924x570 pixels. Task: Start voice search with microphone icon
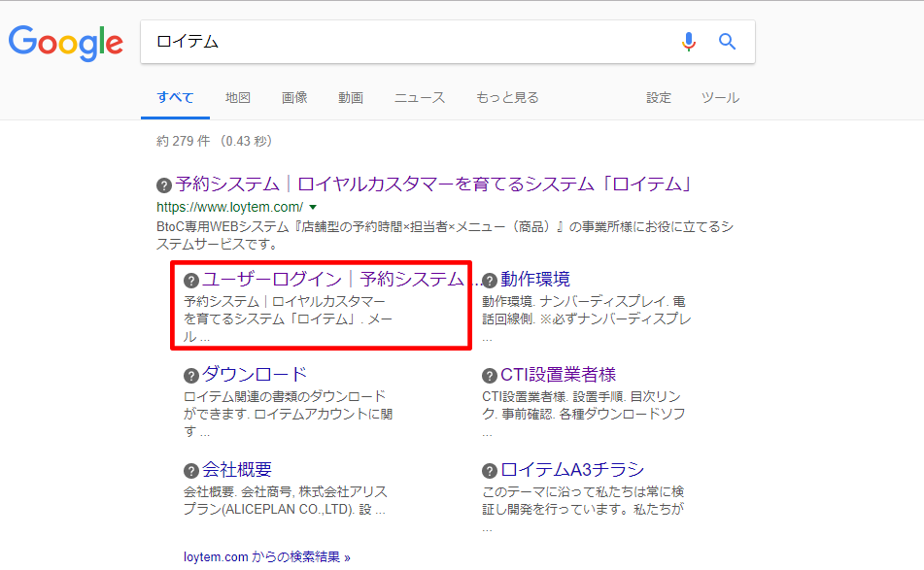click(688, 42)
